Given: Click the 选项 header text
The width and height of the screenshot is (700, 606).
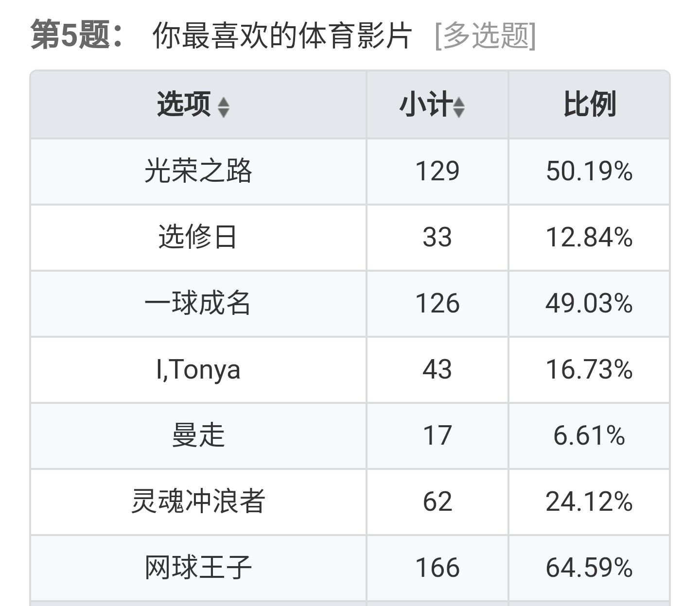Looking at the screenshot, I should coord(184,104).
